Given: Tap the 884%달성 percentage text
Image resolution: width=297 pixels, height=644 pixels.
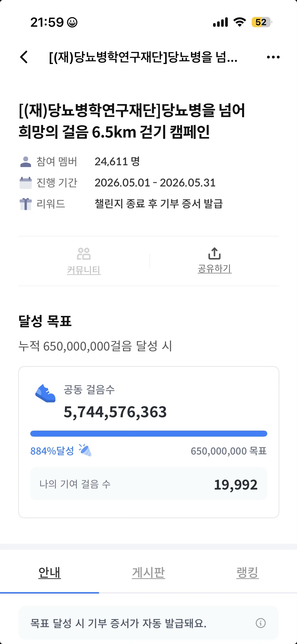Looking at the screenshot, I should point(52,451).
